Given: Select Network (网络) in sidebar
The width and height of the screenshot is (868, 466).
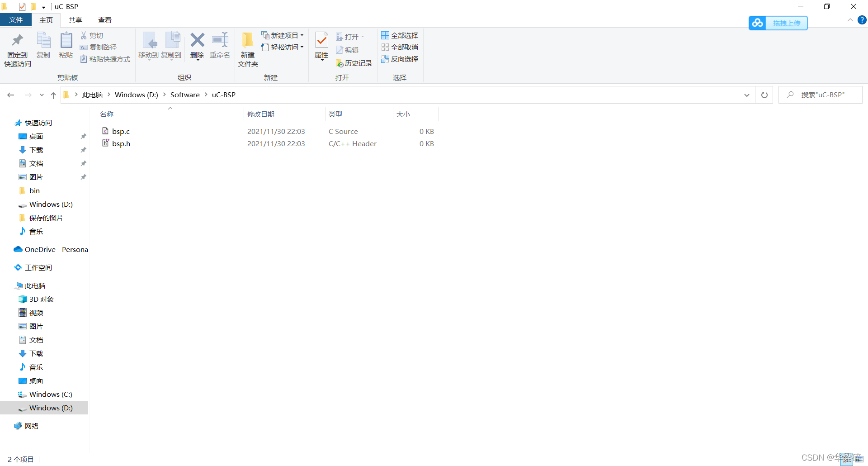Looking at the screenshot, I should pos(32,426).
